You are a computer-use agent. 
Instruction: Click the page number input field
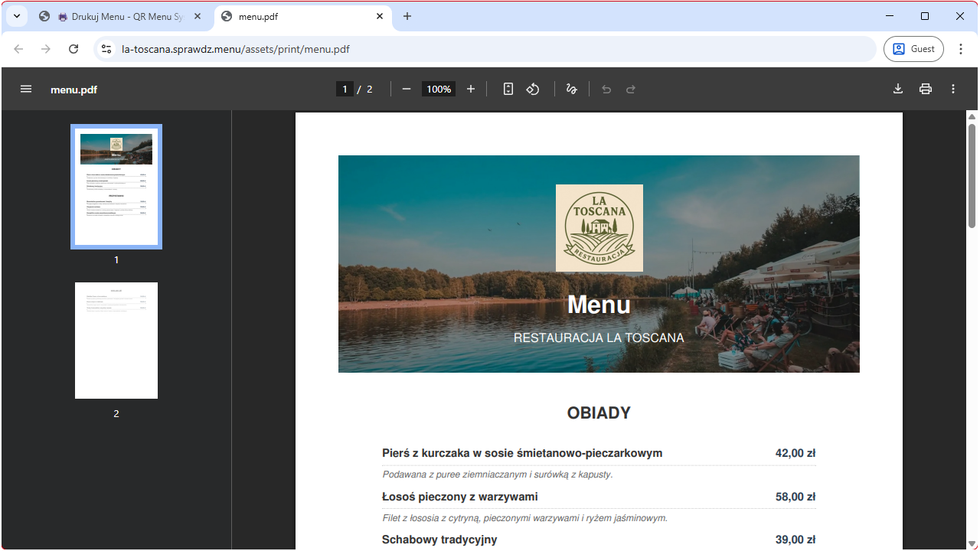click(345, 89)
